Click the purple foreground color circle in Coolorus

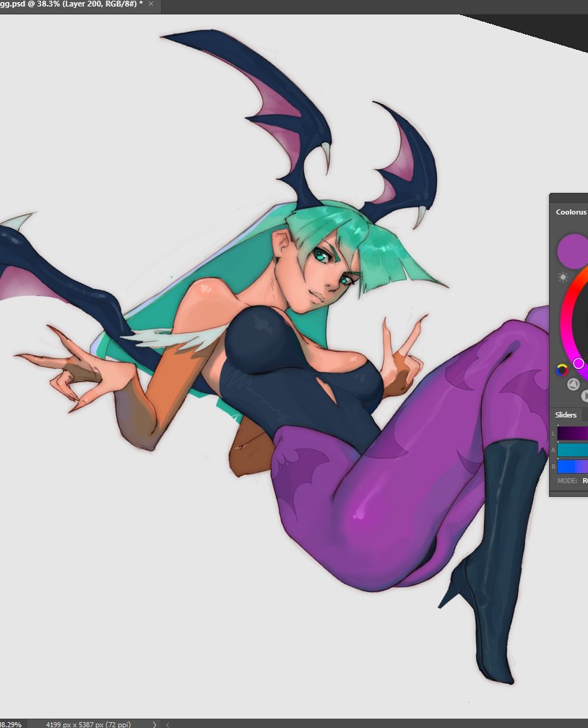tap(573, 251)
